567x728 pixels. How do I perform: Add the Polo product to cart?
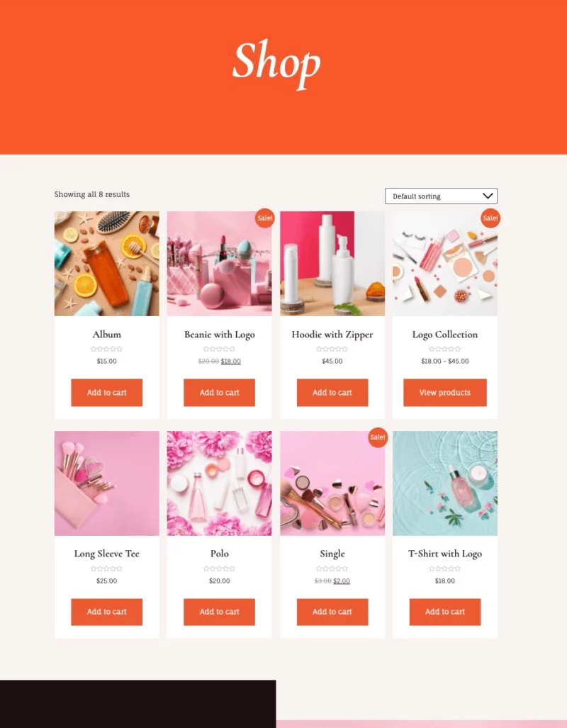pyautogui.click(x=219, y=612)
